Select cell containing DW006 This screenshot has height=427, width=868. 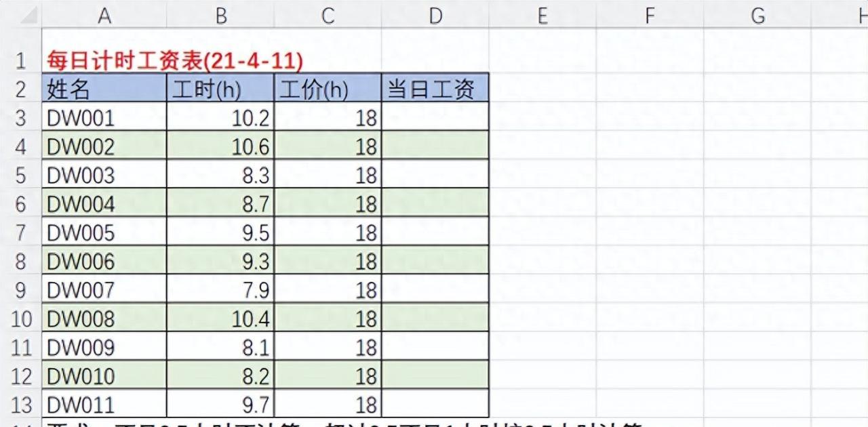tap(104, 260)
